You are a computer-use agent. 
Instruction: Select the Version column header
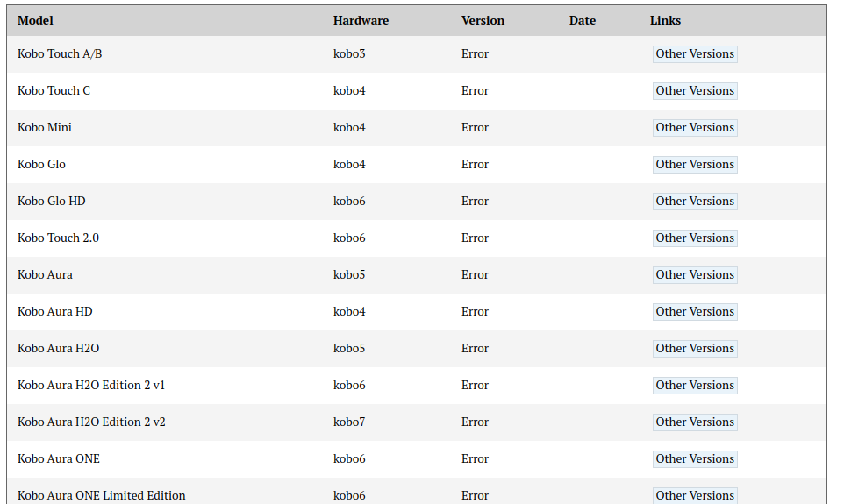click(x=483, y=20)
